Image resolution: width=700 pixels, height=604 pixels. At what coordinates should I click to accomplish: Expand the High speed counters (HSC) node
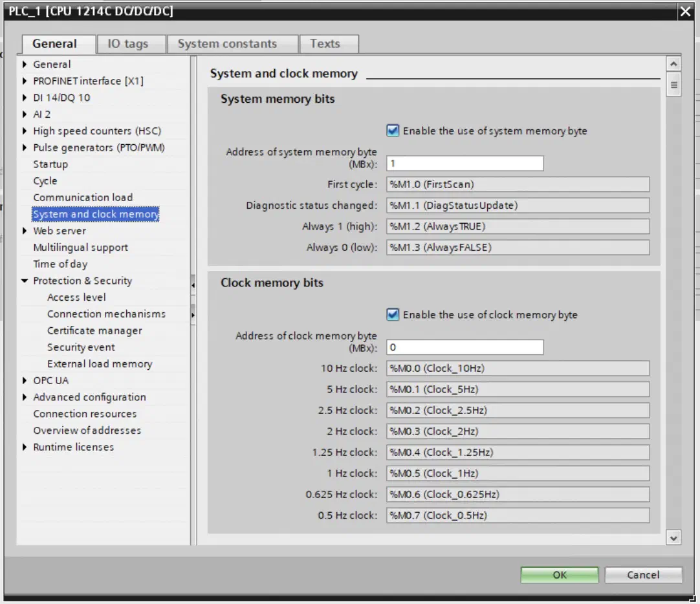coord(25,131)
